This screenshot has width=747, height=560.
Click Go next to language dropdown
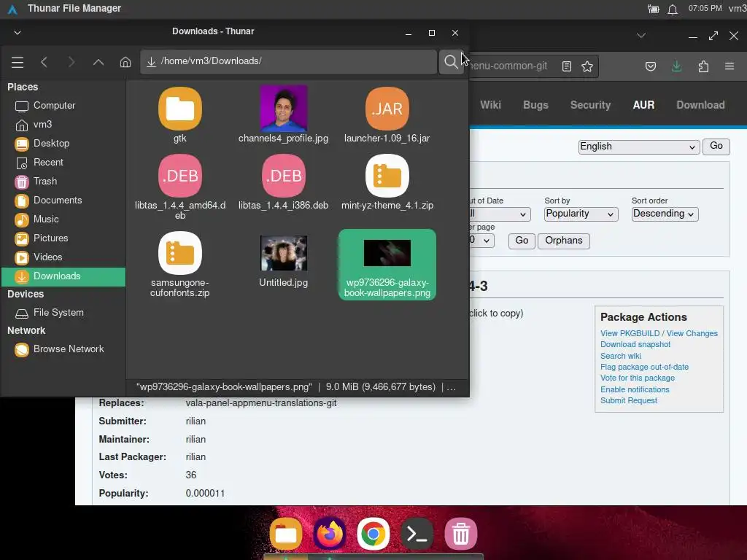pyautogui.click(x=716, y=146)
